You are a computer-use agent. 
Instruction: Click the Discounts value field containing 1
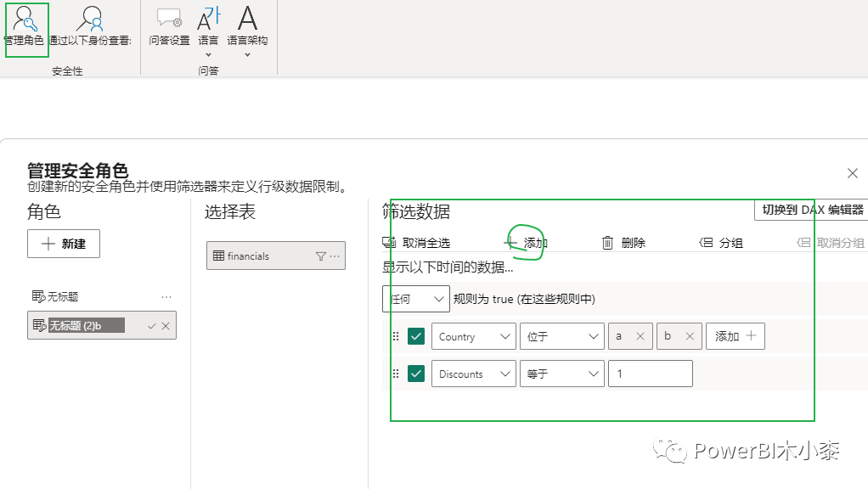[650, 374]
